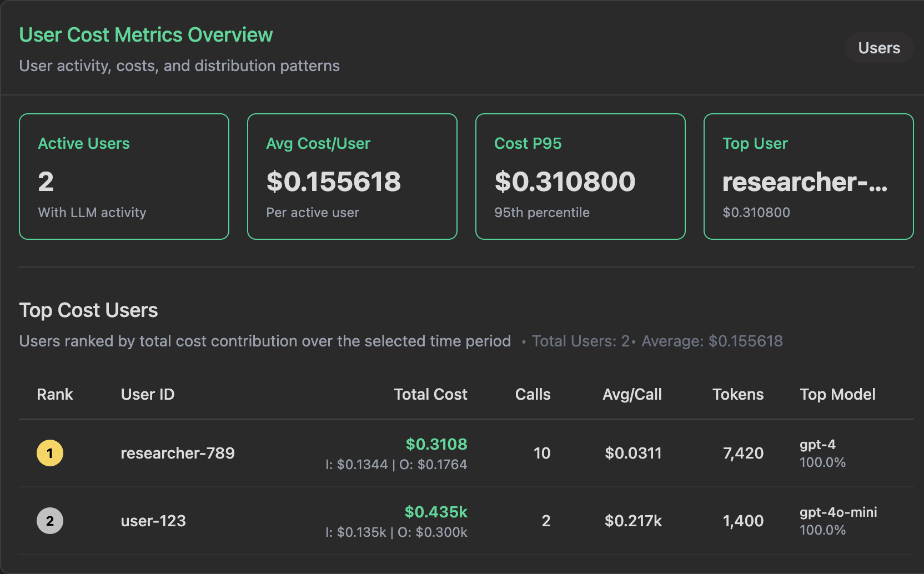Click gpt-4 top model entry
This screenshot has width=924, height=574.
click(x=817, y=445)
